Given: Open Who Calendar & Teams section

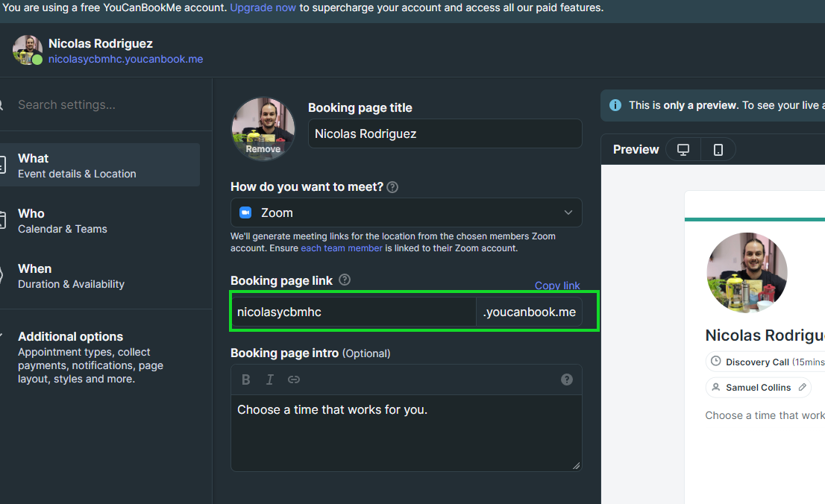Looking at the screenshot, I should [100, 221].
